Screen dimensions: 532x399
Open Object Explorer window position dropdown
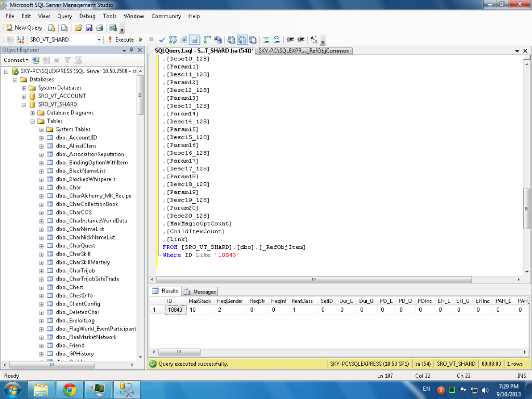pyautogui.click(x=124, y=50)
